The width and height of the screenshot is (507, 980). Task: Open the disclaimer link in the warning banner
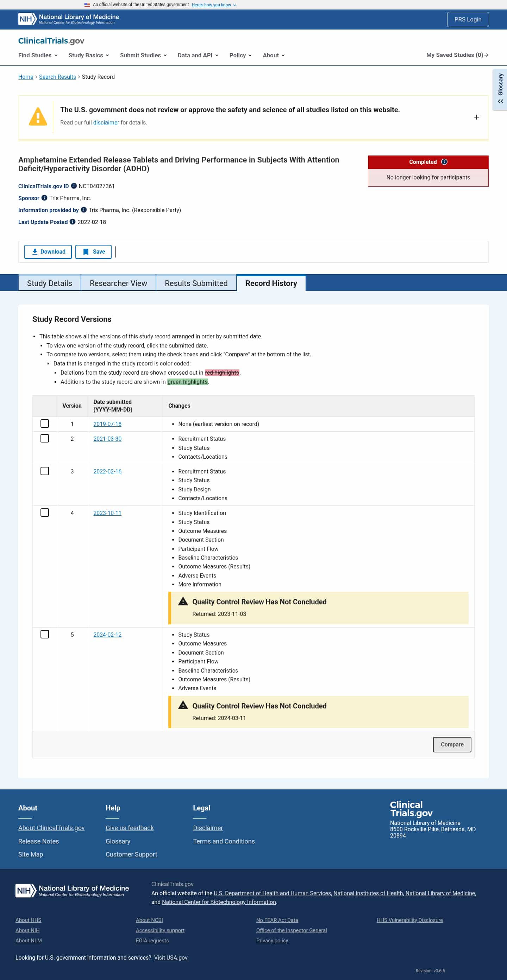pyautogui.click(x=106, y=122)
